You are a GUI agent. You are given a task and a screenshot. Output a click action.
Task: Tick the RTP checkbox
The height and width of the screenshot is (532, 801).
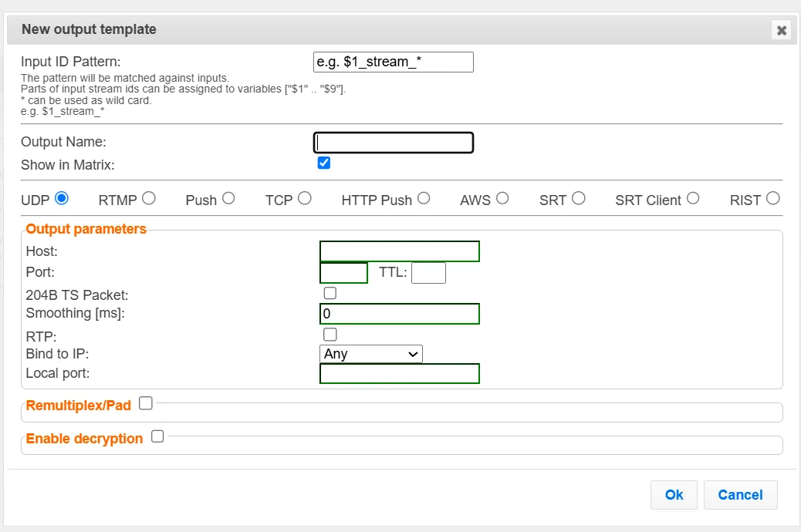pyautogui.click(x=330, y=335)
